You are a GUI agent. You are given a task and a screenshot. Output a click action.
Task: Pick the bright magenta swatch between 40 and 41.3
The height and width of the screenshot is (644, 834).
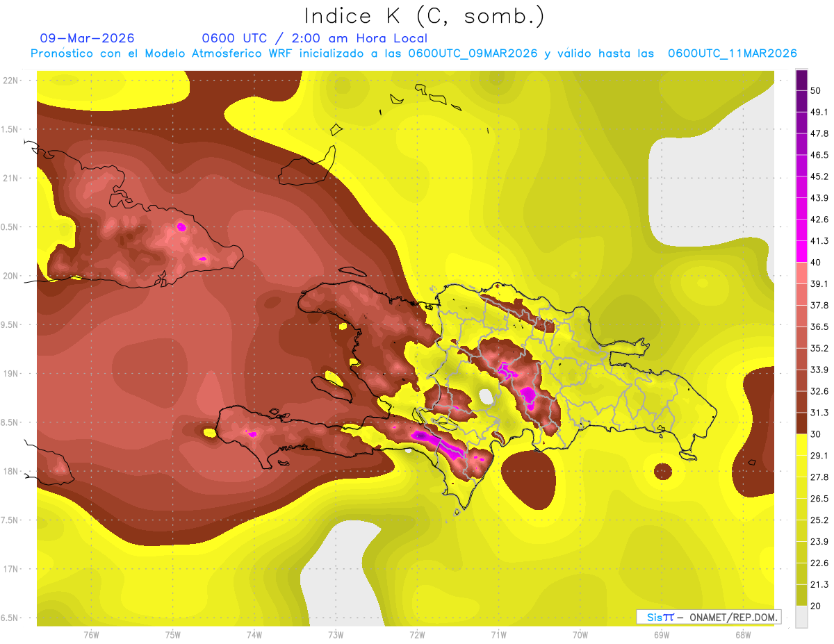click(x=801, y=251)
